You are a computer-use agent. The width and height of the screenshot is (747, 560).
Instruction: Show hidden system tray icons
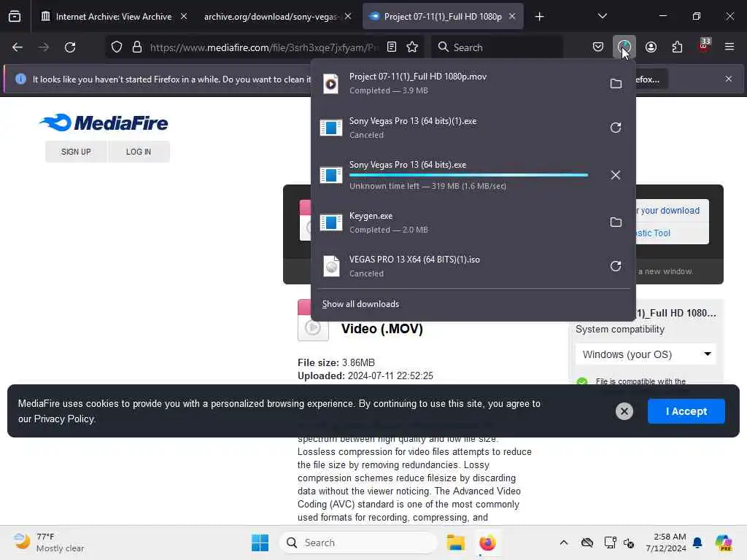coord(564,542)
